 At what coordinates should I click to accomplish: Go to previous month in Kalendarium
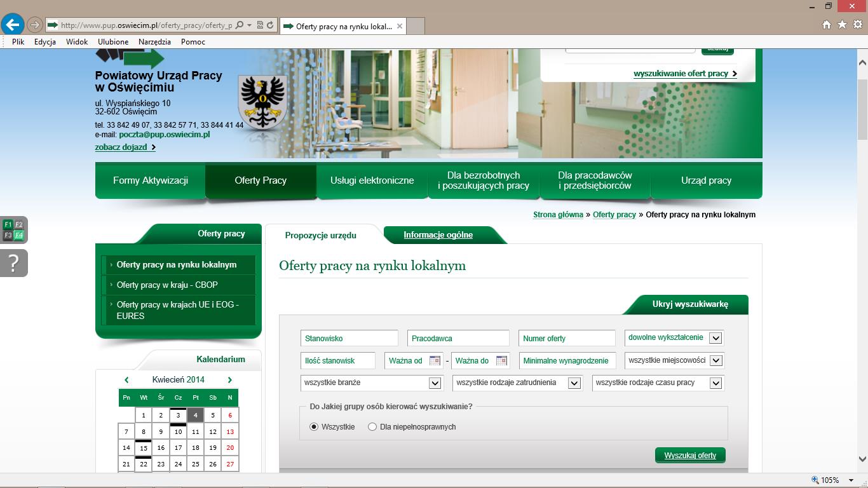click(126, 380)
